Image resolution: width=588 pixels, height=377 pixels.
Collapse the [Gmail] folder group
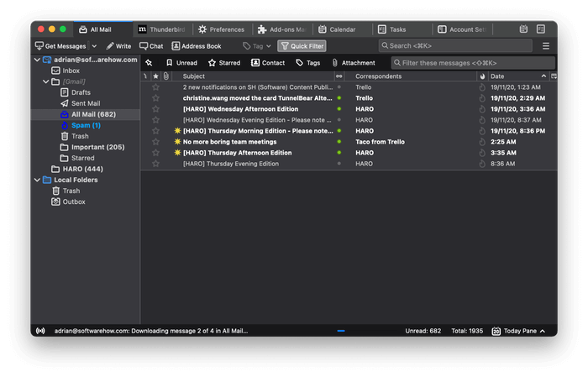(x=45, y=81)
